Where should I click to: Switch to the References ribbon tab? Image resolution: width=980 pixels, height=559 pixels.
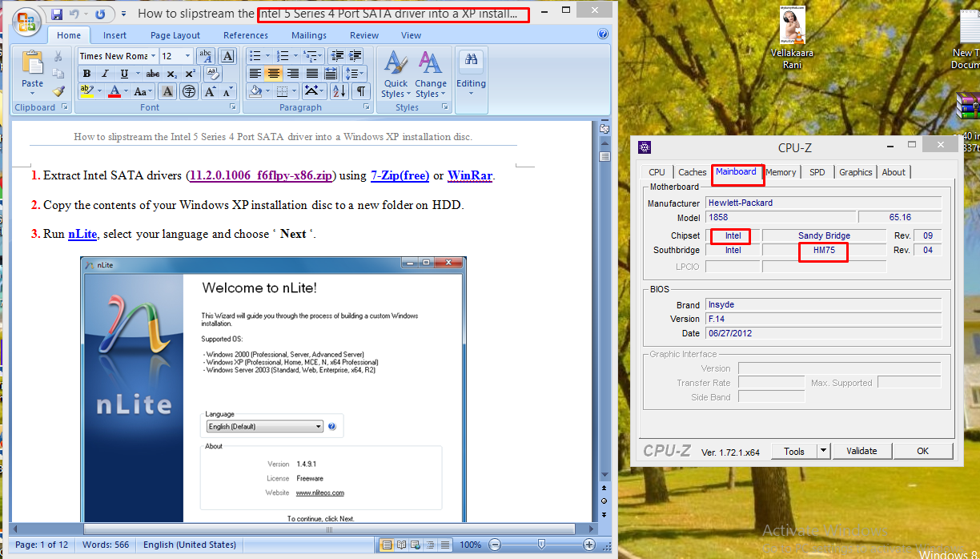[x=246, y=35]
